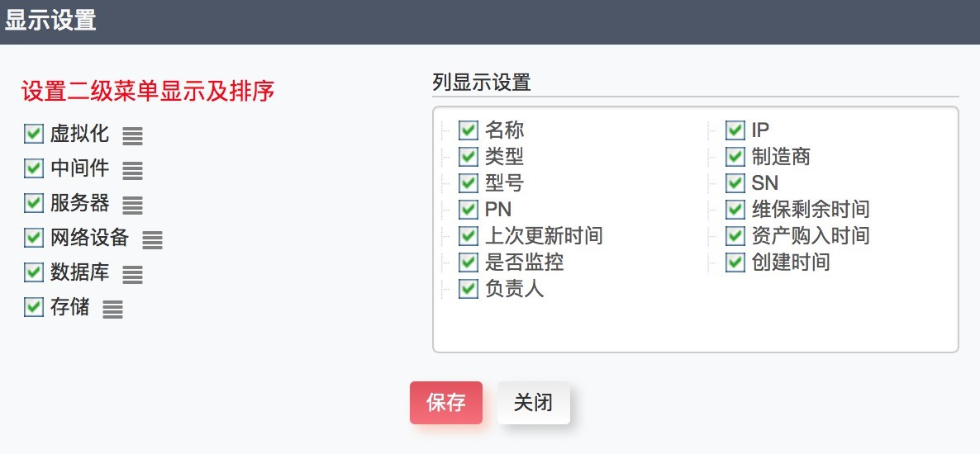Viewport: 980px width, 454px height.
Task: Uncheck the 名称 column checkbox
Action: (x=469, y=130)
